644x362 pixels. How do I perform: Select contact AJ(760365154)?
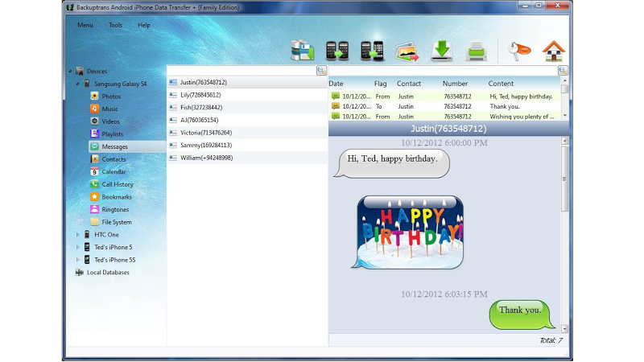click(247, 120)
